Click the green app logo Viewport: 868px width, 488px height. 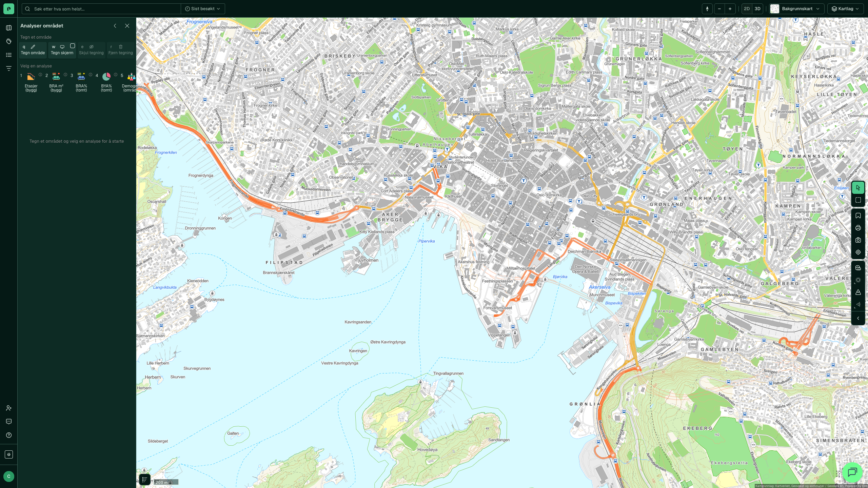point(9,9)
